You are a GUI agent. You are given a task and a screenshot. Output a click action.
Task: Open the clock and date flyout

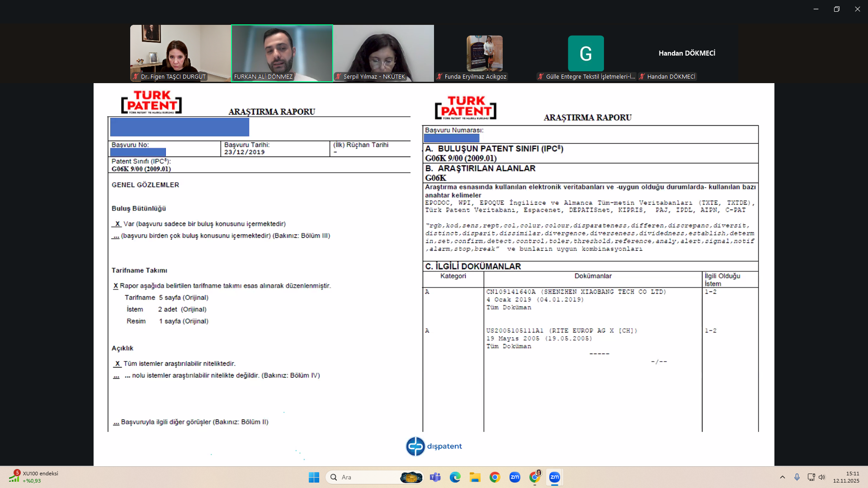click(x=846, y=477)
